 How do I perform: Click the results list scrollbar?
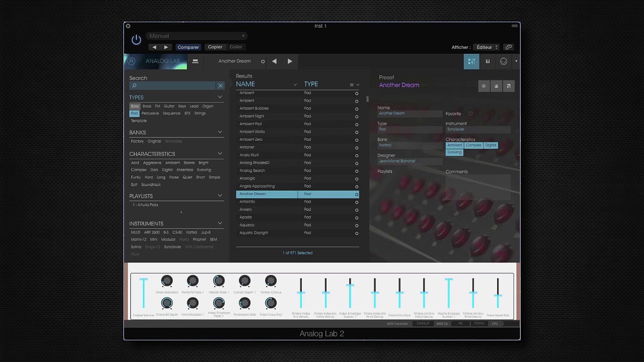click(x=367, y=99)
